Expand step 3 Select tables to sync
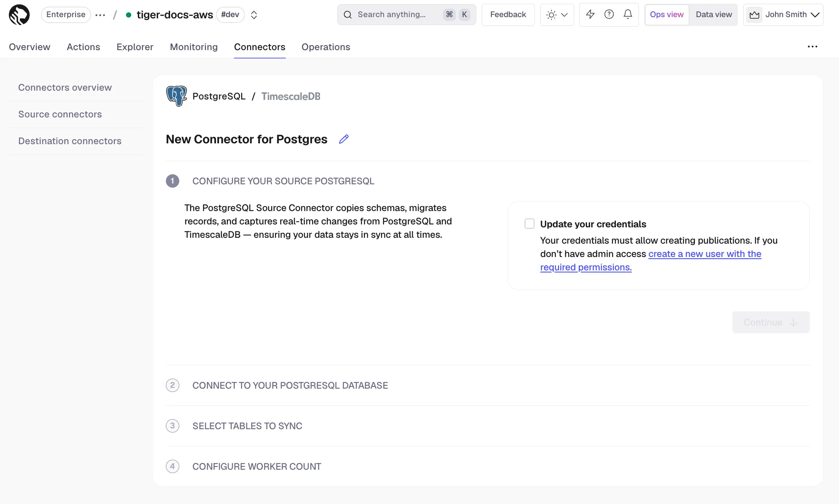Screen dimensions: 839x504 click(488, 426)
